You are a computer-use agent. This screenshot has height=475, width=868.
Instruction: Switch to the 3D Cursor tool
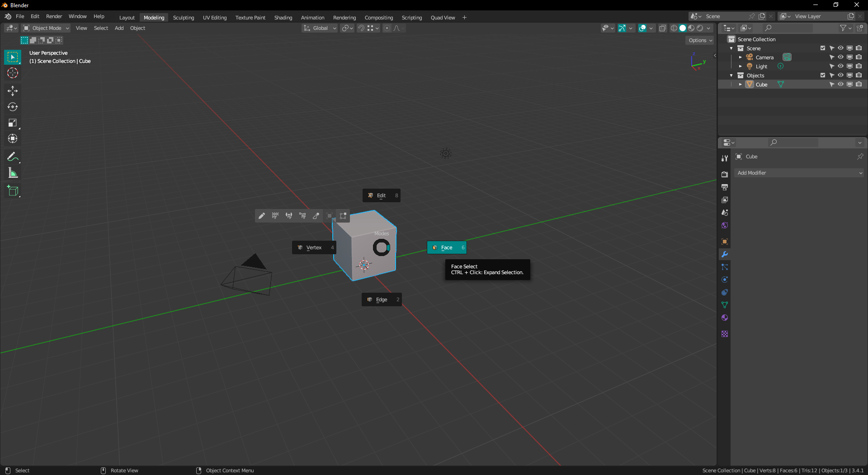click(12, 73)
